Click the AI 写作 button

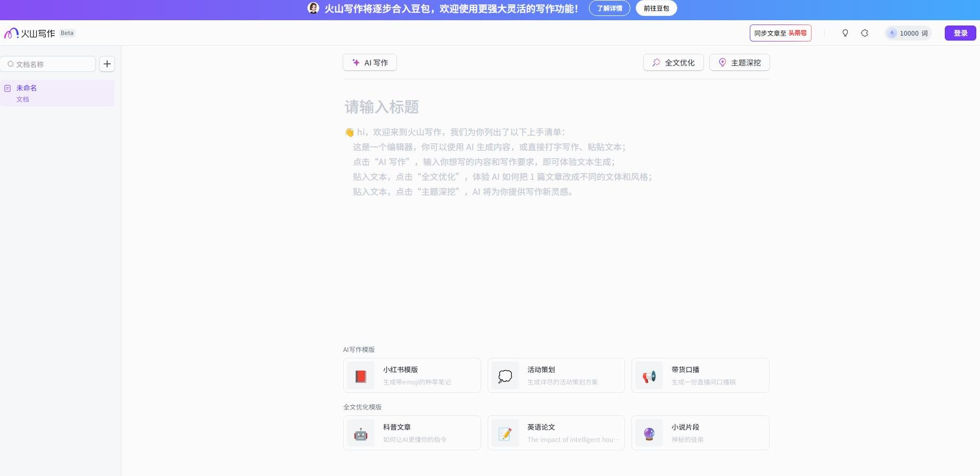click(370, 63)
